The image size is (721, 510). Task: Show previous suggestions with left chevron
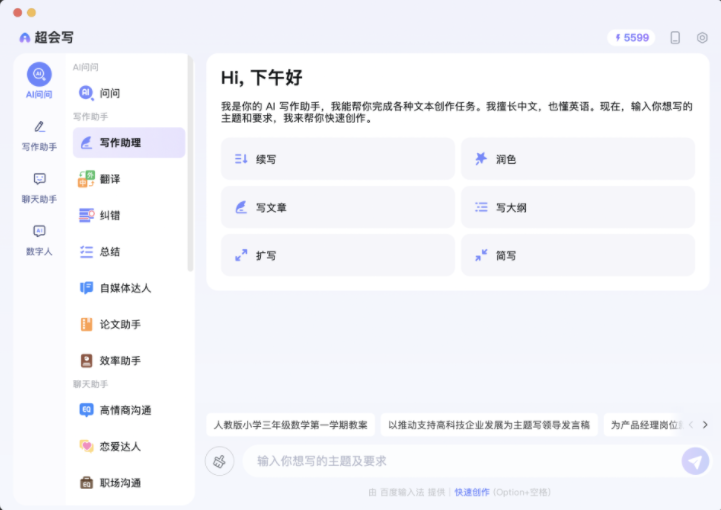[x=691, y=425]
